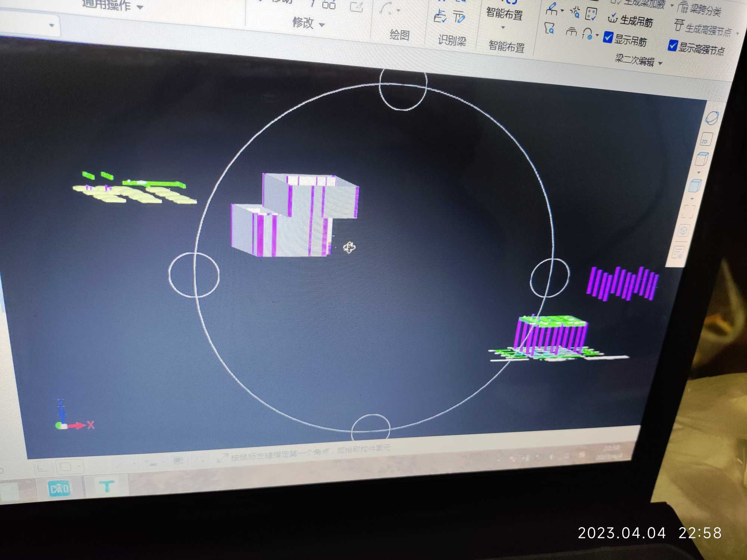Click the purple column group at right
This screenshot has width=747, height=560.
point(623,284)
